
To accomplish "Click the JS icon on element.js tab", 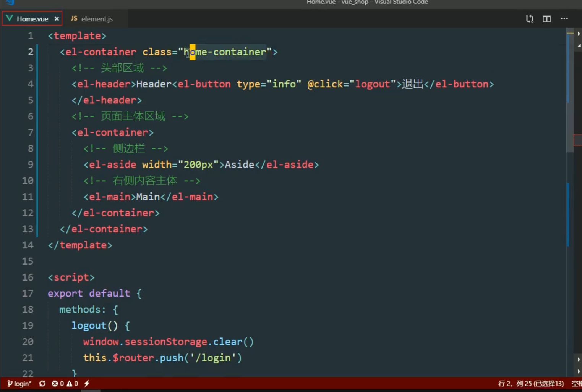I will coord(74,18).
